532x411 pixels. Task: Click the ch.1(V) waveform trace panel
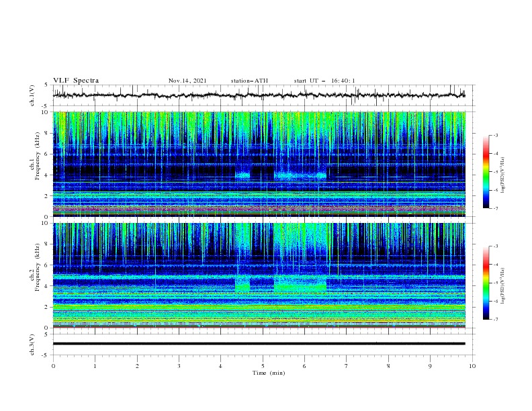point(263,95)
